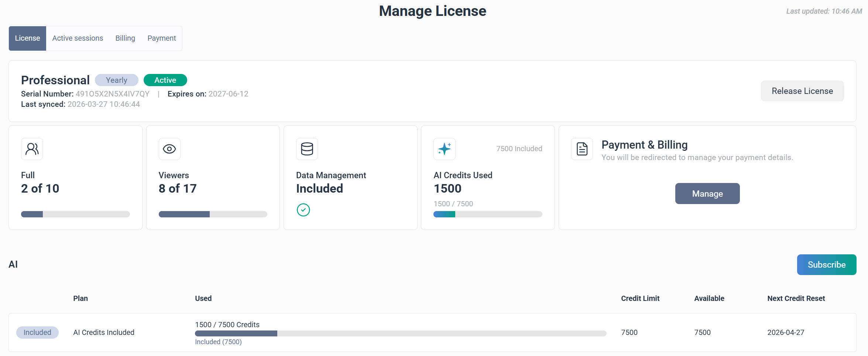Viewport: 868px width, 356px height.
Task: Select the Full users icon
Action: click(32, 149)
